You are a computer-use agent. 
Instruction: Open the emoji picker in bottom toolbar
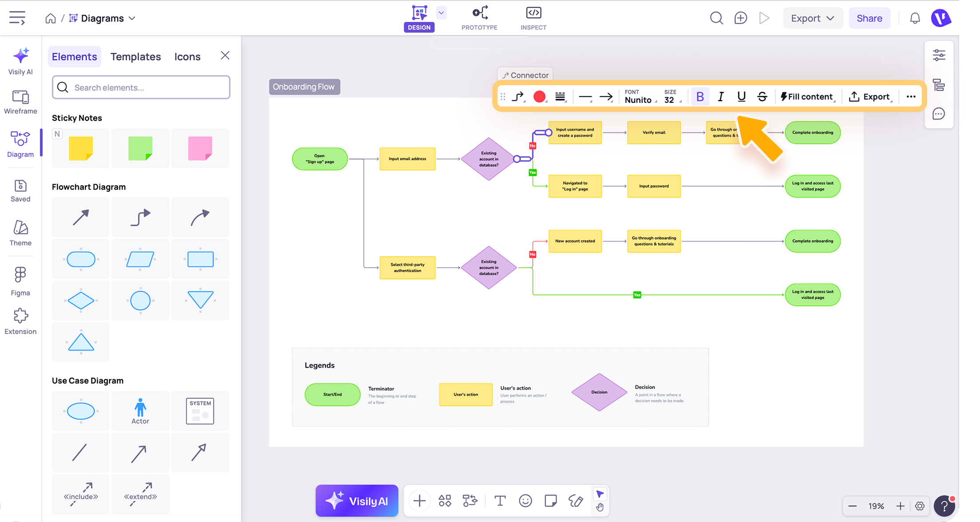[x=525, y=501]
